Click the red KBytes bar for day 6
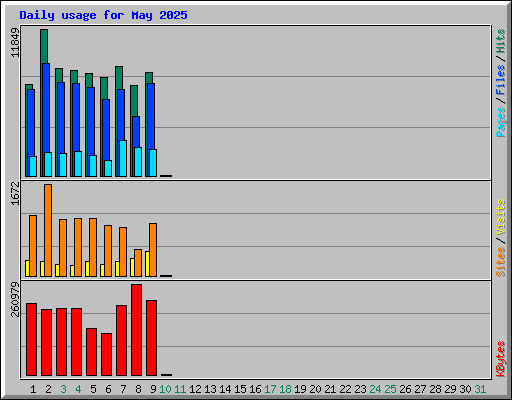512x400 pixels. click(x=106, y=354)
